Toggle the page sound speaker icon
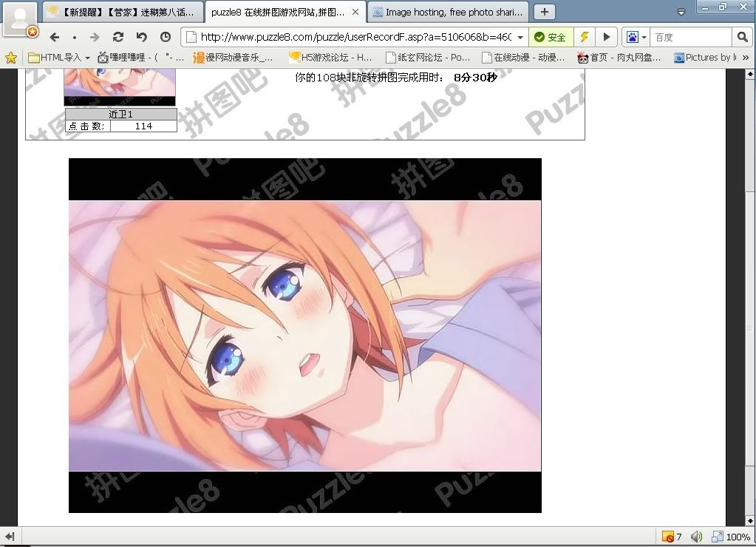 pos(696,537)
